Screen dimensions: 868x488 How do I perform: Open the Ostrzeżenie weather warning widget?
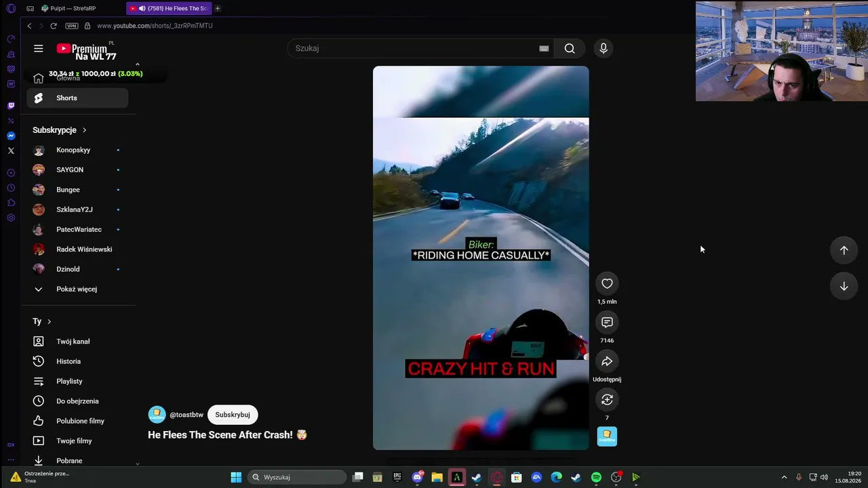(x=39, y=477)
